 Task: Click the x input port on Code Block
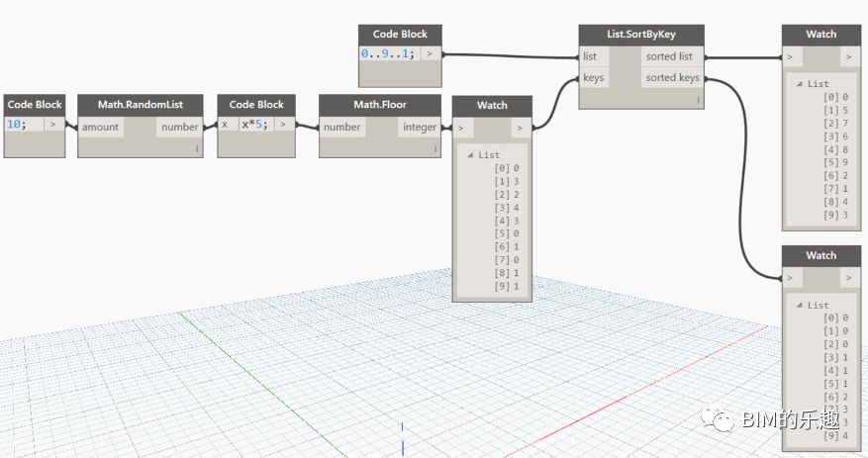228,125
